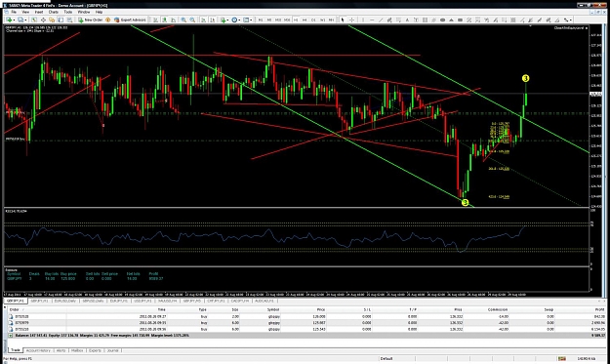610x364 pixels.
Task: Toggle the Navigator folder icon
Action: click(52, 20)
